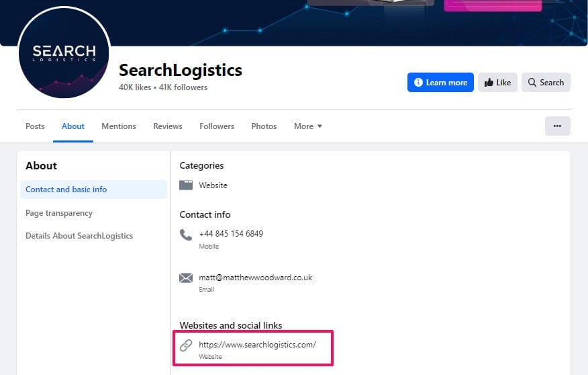This screenshot has width=588, height=375.
Task: Go to the Reviews tab
Action: pos(168,126)
